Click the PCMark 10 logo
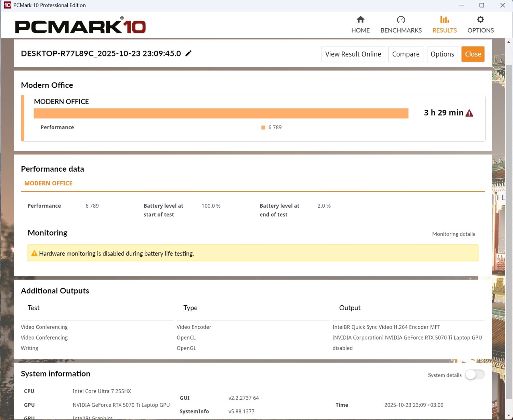Screen dimensions: 513x420 point(80,26)
